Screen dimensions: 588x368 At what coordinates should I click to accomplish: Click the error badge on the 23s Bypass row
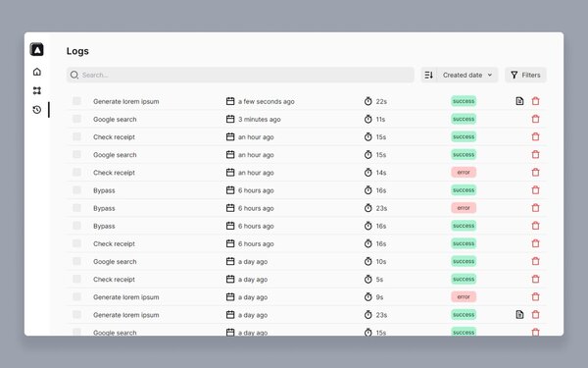(x=464, y=208)
